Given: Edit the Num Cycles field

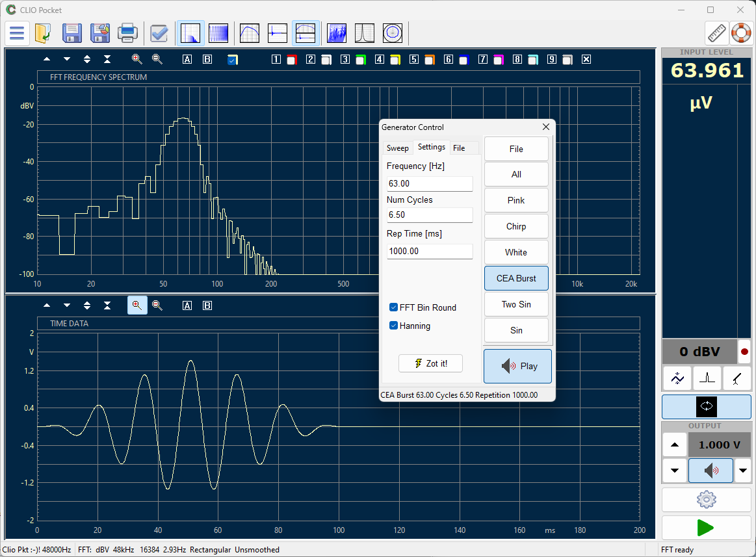Looking at the screenshot, I should click(430, 215).
